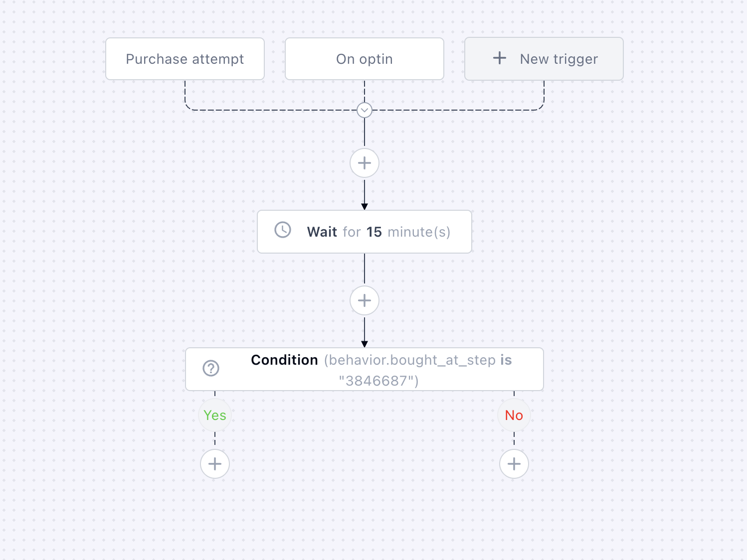Open the On optin trigger
The height and width of the screenshot is (560, 747).
coord(365,59)
